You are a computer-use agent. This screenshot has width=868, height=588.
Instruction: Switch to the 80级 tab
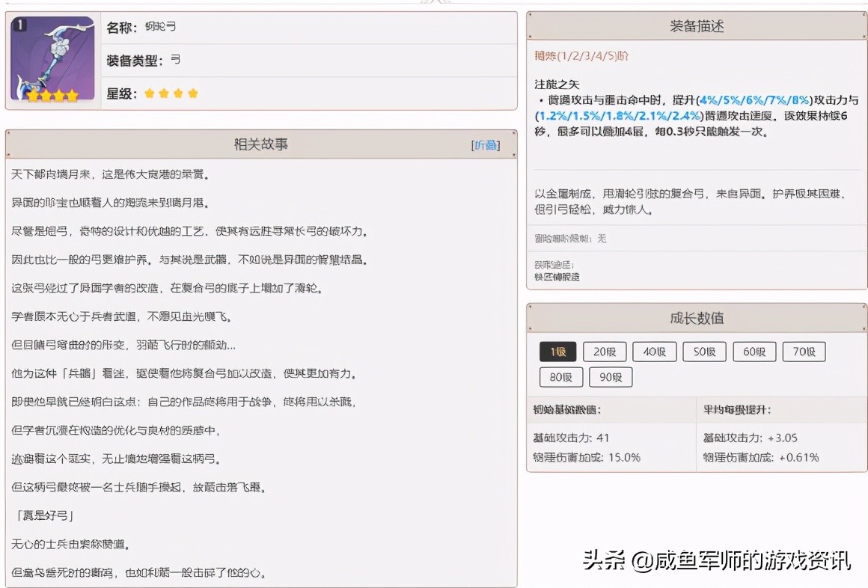click(560, 377)
